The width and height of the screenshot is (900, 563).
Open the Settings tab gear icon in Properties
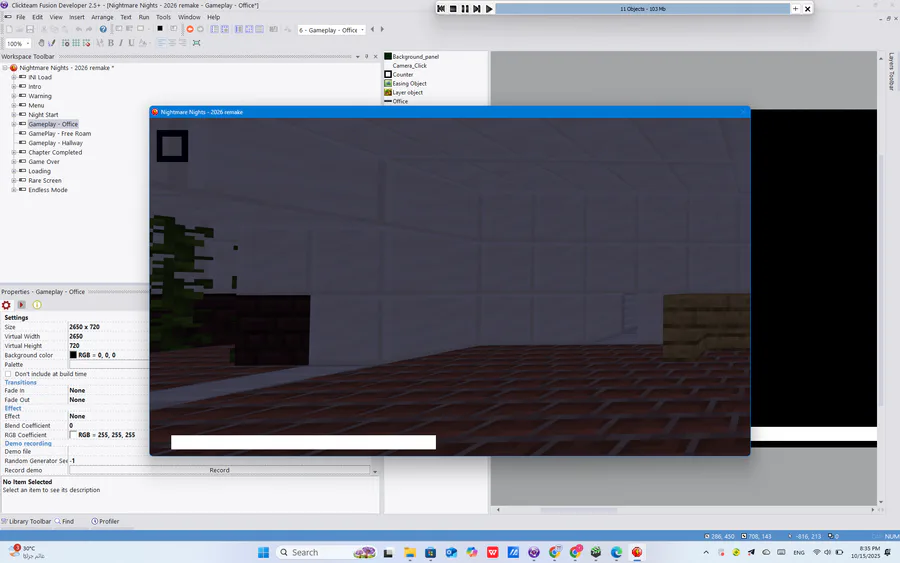tap(6, 305)
